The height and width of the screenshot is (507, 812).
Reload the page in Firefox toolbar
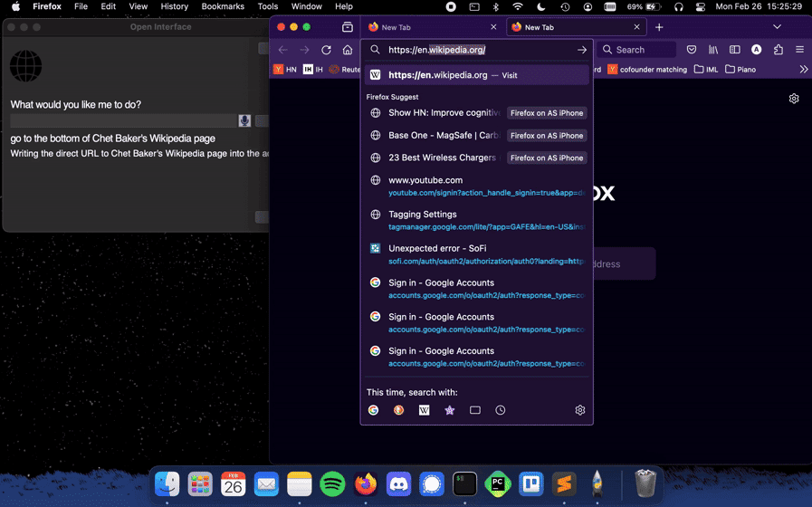click(326, 50)
